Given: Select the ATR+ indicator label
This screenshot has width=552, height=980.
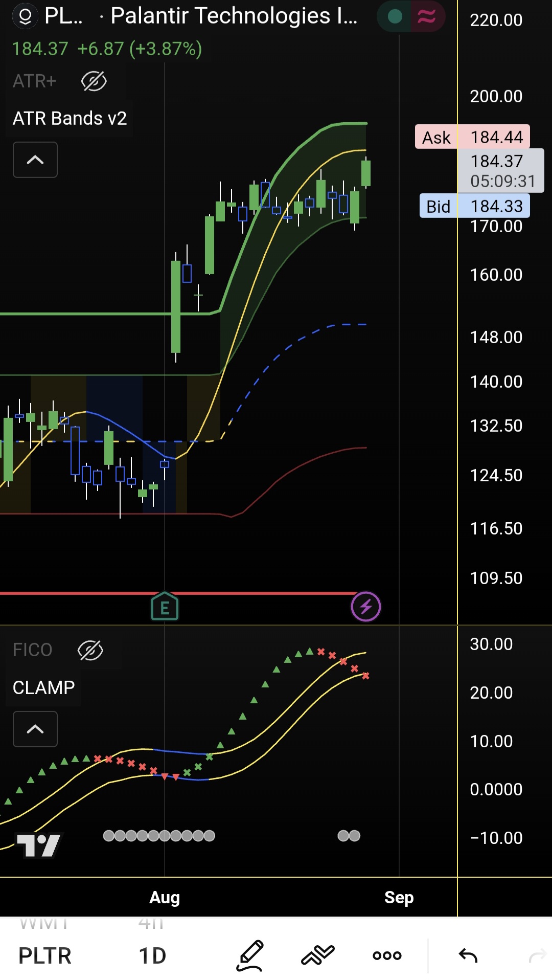Looking at the screenshot, I should click(34, 81).
